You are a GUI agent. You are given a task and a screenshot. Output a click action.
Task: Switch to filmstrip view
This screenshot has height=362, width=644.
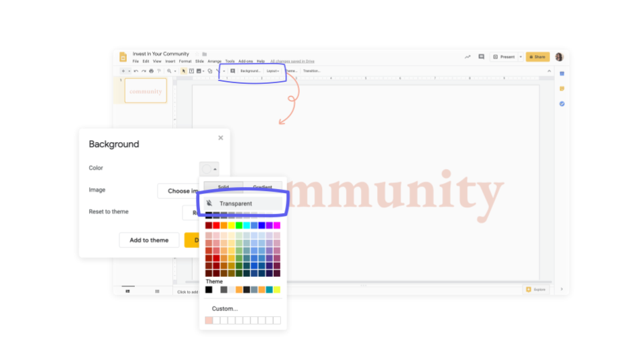click(x=127, y=291)
